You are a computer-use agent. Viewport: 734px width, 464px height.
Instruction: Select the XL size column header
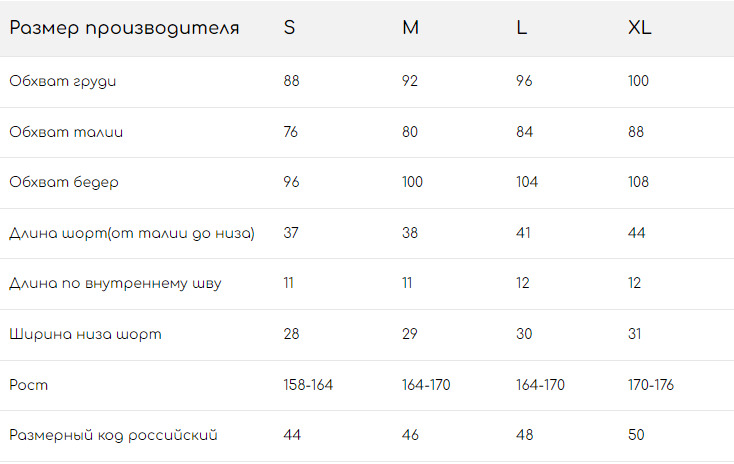(x=639, y=28)
